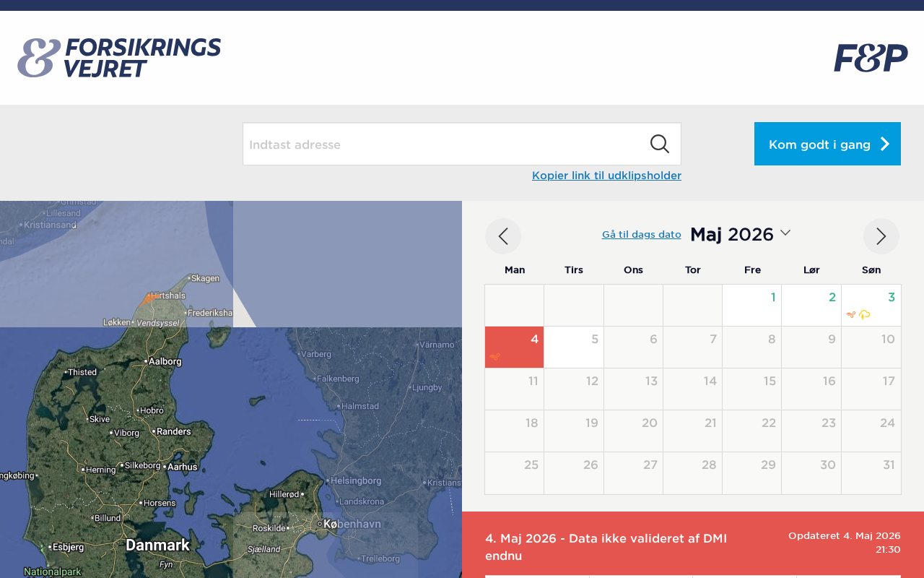The height and width of the screenshot is (578, 924).
Task: Click Kopier link til udklipsholder
Action: 606,176
